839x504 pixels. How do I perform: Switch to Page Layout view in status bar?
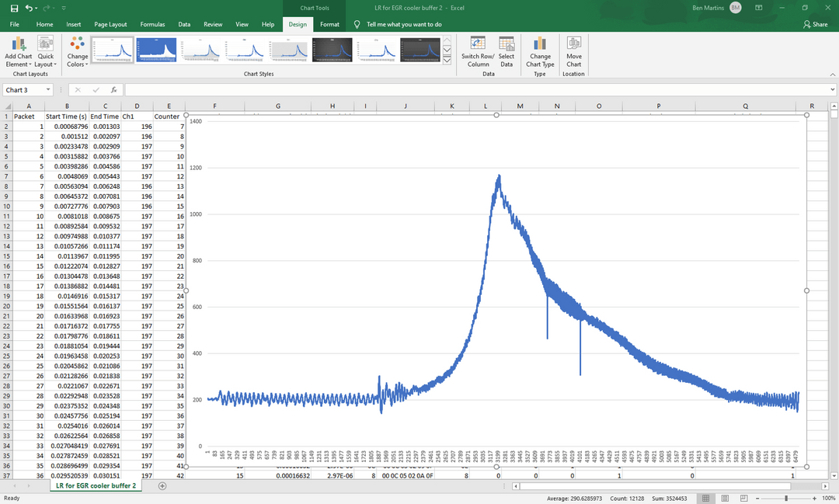pos(725,498)
